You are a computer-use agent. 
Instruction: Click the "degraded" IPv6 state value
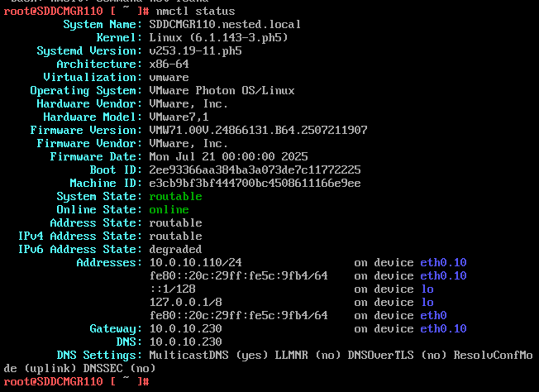[x=175, y=249]
